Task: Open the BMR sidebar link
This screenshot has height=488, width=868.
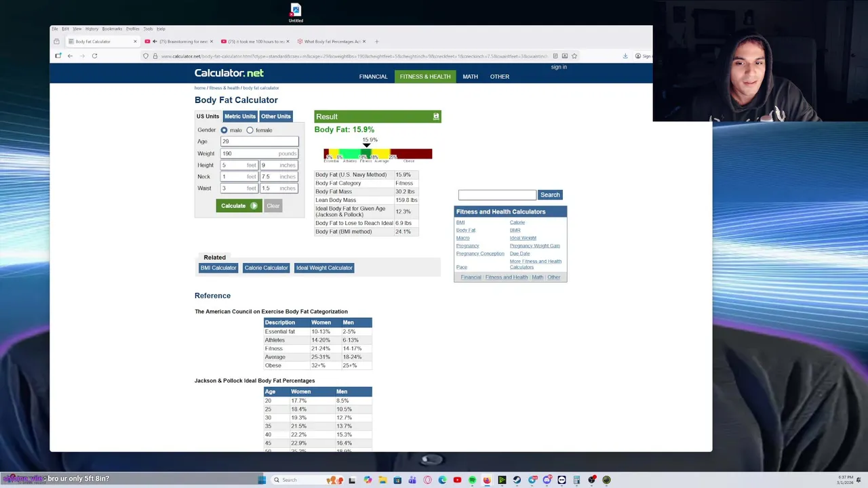Action: tap(515, 230)
